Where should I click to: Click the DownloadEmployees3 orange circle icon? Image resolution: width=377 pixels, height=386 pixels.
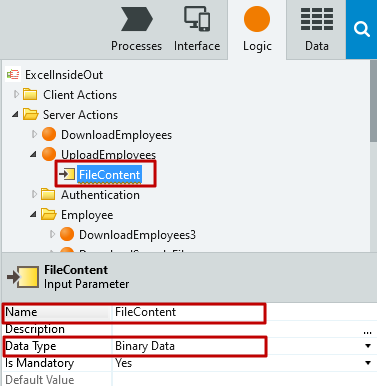(x=67, y=234)
